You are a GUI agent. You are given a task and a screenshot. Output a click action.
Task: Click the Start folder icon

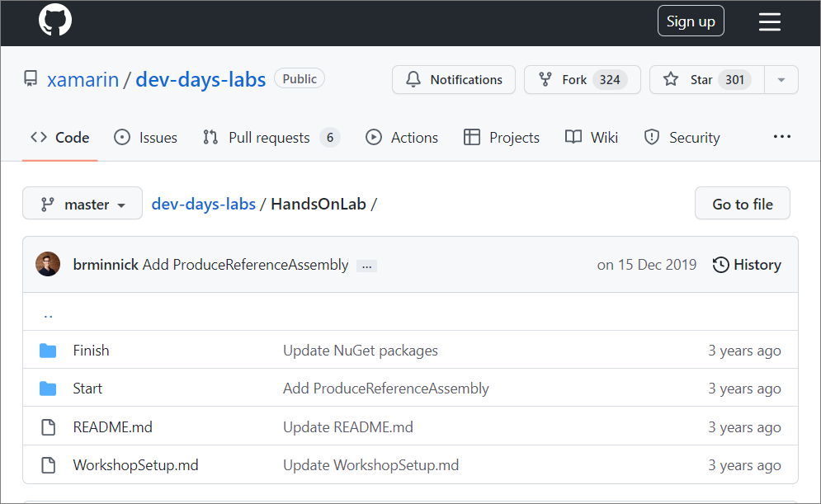point(48,389)
